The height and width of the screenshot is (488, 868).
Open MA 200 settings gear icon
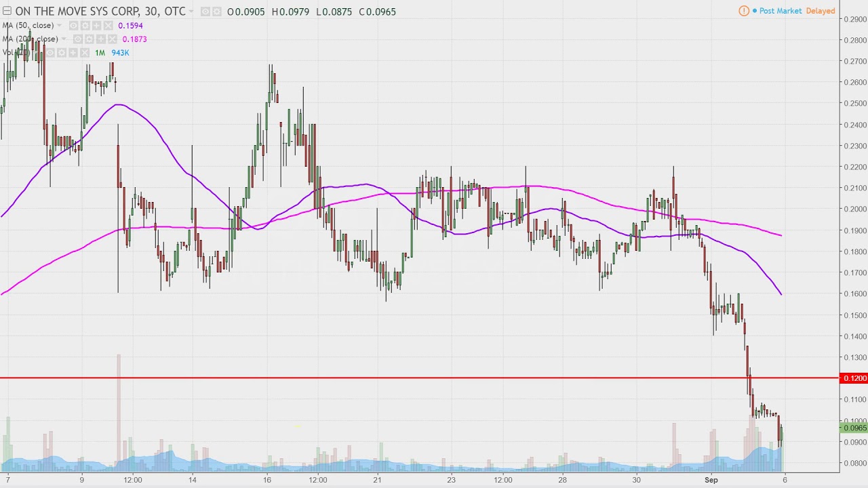89,39
